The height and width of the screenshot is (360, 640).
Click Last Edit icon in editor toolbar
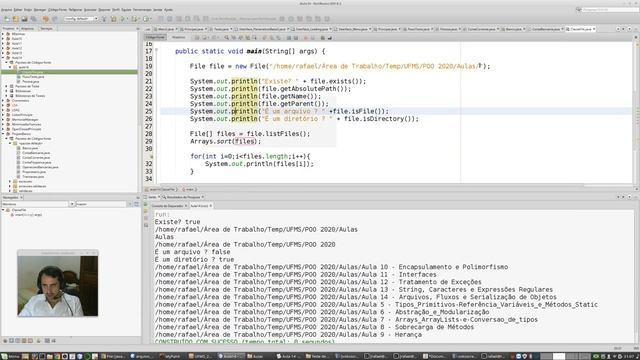coord(197,38)
